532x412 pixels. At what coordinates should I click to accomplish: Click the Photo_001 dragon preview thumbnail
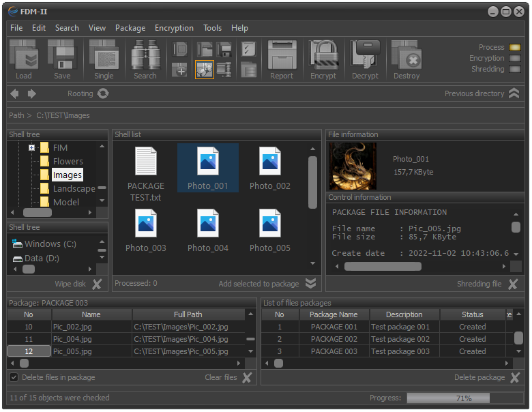coord(353,166)
